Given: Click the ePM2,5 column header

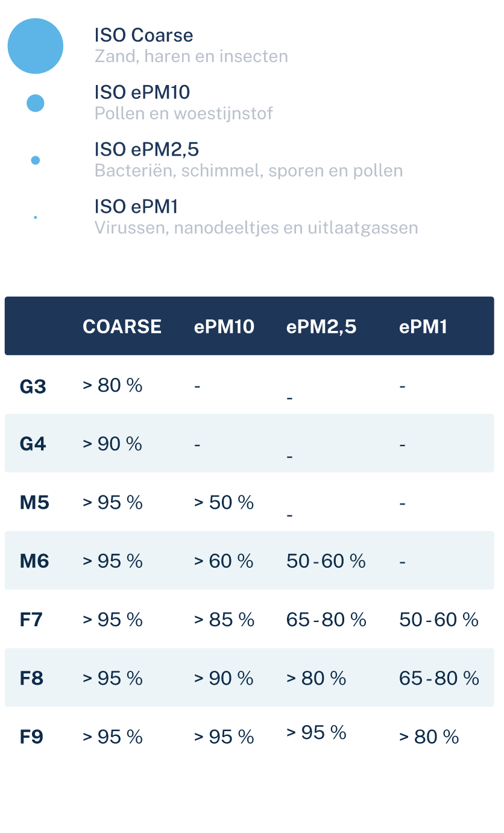Looking at the screenshot, I should point(321,327).
